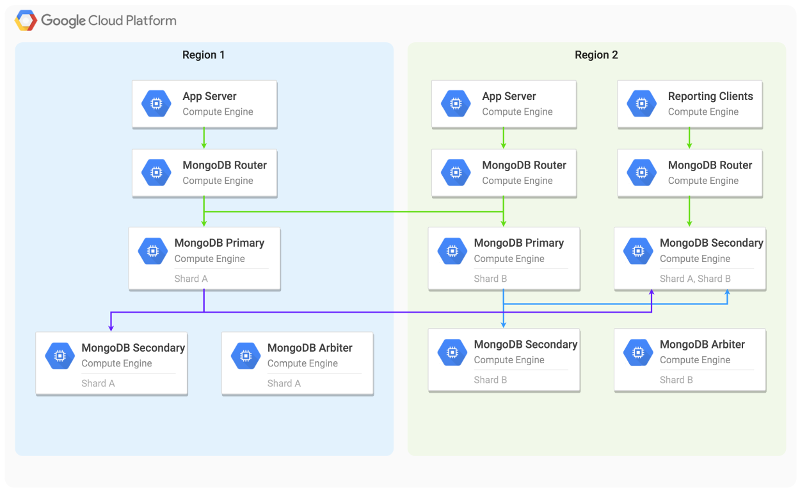Select the "Region 1" heading

203,55
